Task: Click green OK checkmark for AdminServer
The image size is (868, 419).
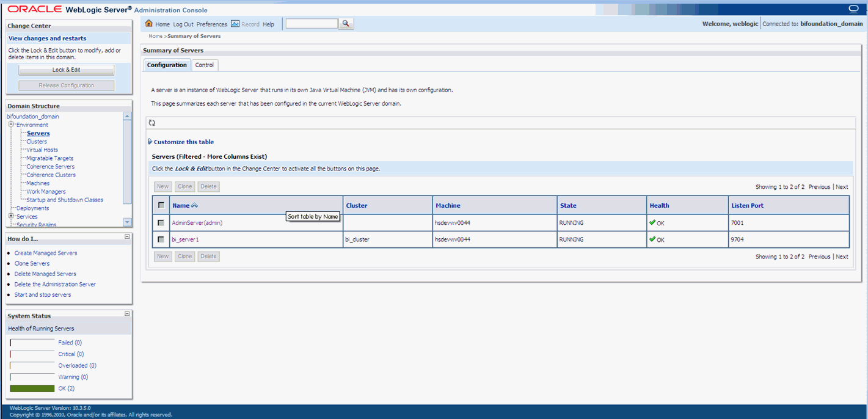Action: pos(652,222)
